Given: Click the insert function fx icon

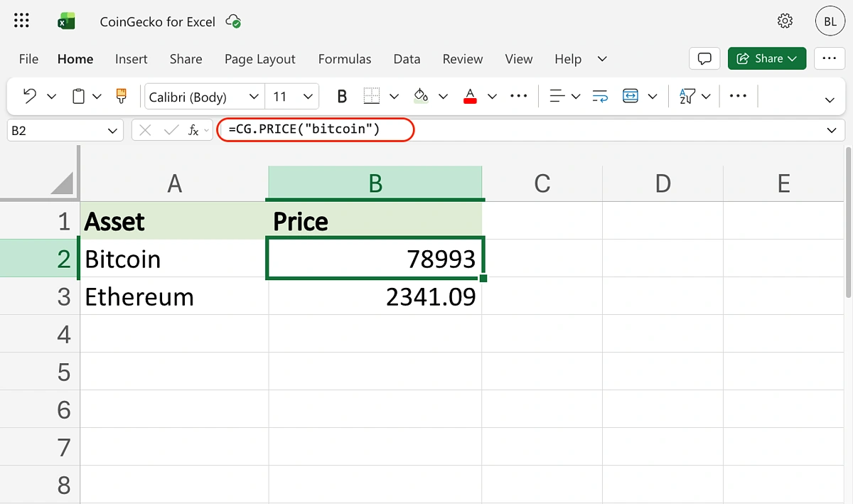Looking at the screenshot, I should (193, 130).
